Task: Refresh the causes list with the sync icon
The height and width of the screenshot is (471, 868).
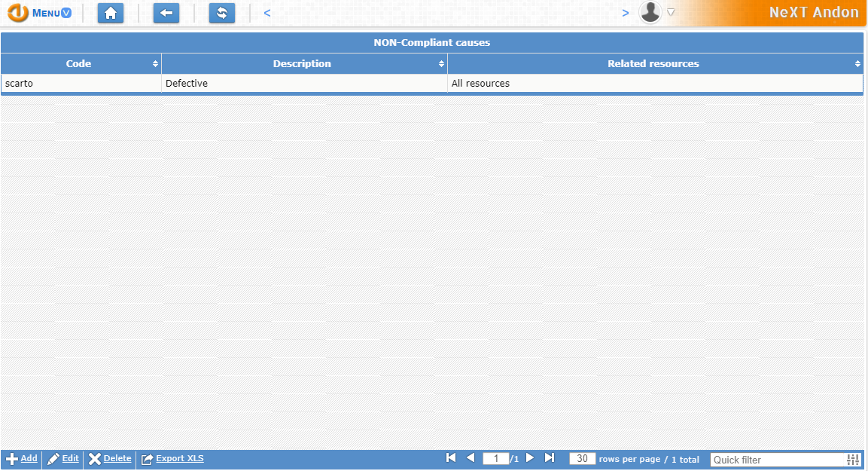Action: [x=222, y=13]
